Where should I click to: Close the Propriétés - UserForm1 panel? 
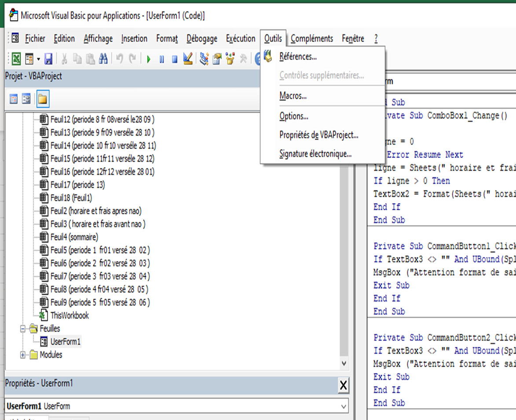tap(344, 386)
